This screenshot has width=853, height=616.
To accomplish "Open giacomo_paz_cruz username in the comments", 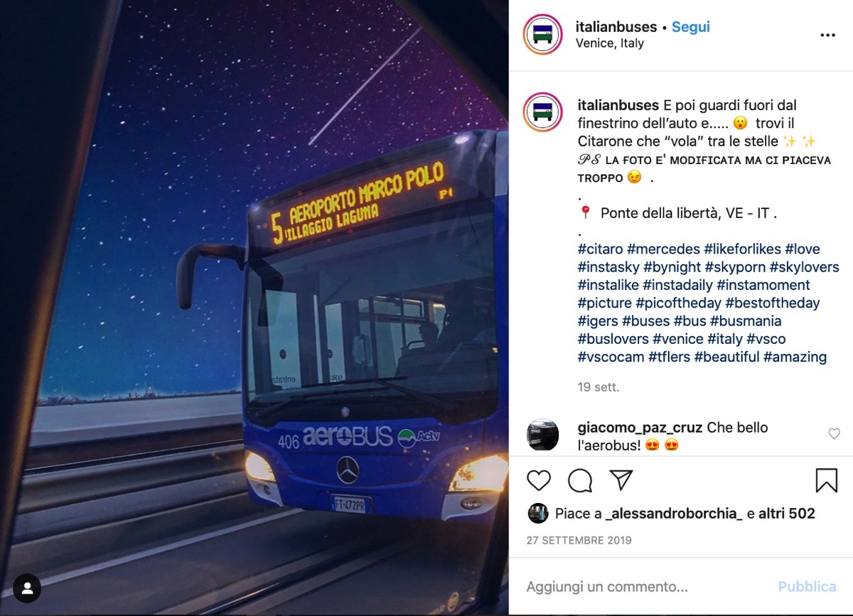I will point(640,428).
